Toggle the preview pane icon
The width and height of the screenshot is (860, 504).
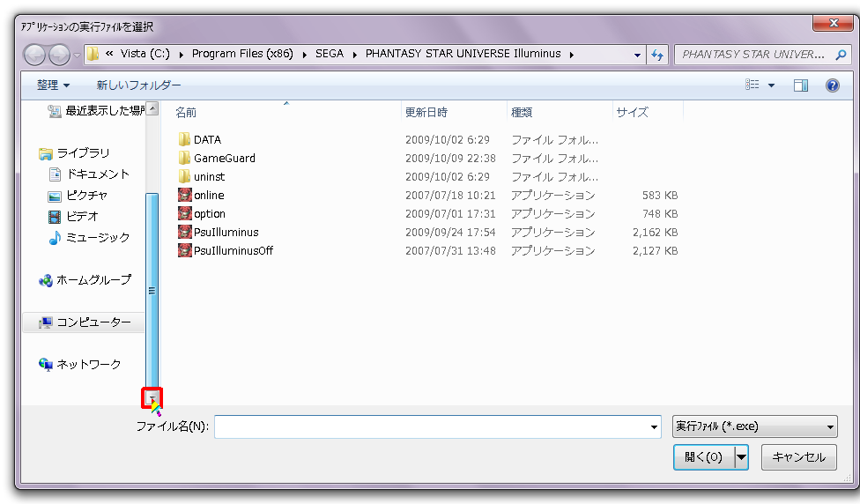[801, 85]
